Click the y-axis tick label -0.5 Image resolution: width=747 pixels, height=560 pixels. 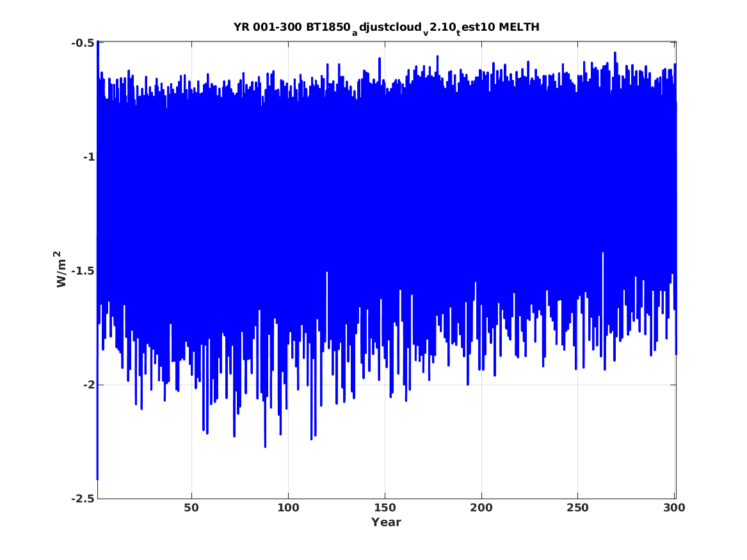83,43
